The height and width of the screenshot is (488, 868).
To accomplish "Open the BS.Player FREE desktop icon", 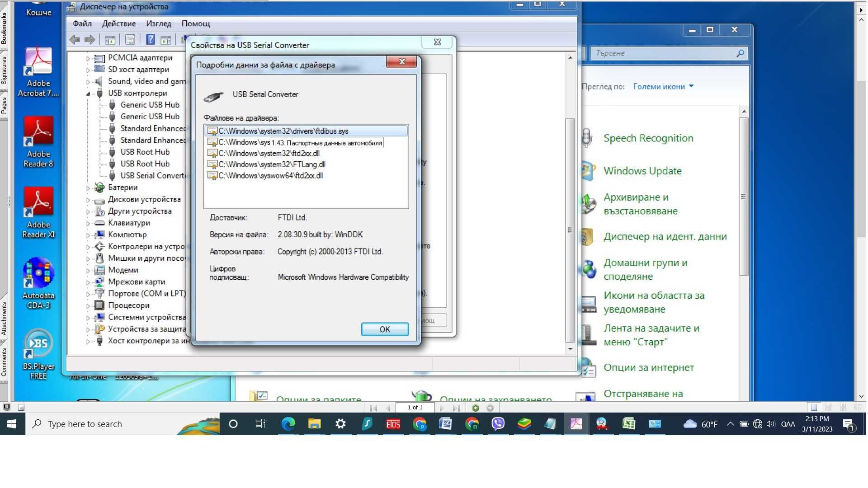I will (38, 355).
